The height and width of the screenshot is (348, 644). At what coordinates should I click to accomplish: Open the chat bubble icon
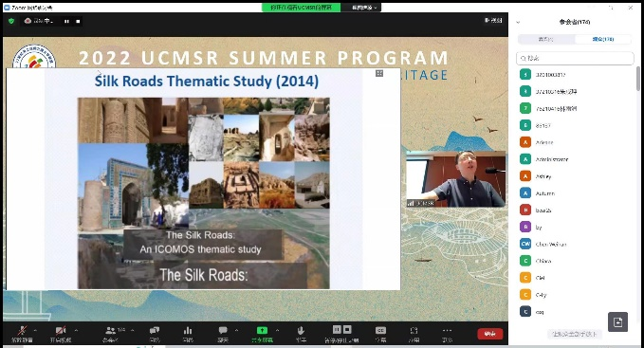tap(223, 330)
